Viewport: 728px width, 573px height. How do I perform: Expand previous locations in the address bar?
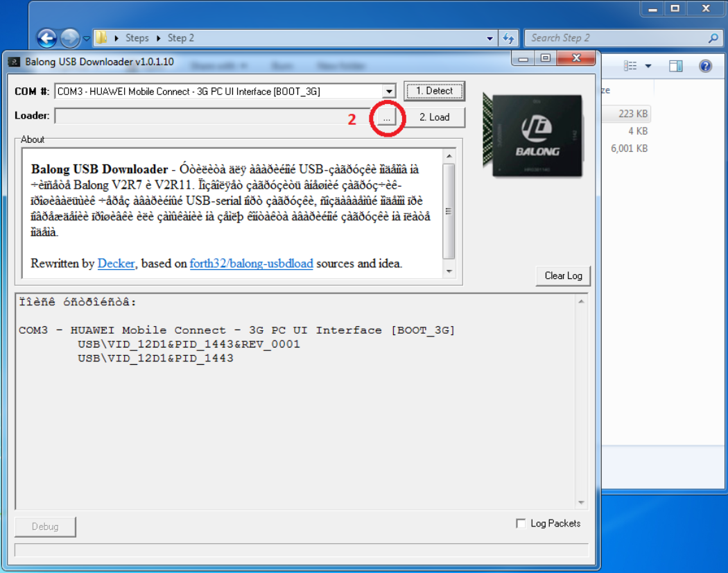[x=488, y=38]
